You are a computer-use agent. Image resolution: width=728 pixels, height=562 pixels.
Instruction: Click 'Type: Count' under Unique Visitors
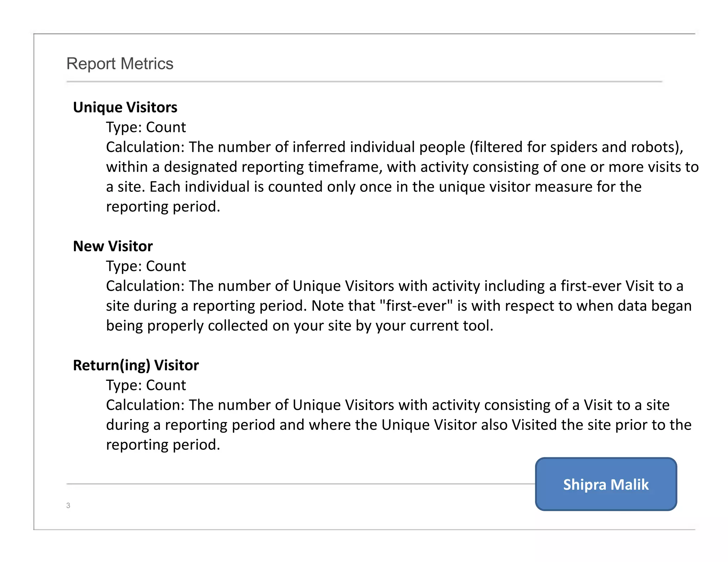pos(146,127)
